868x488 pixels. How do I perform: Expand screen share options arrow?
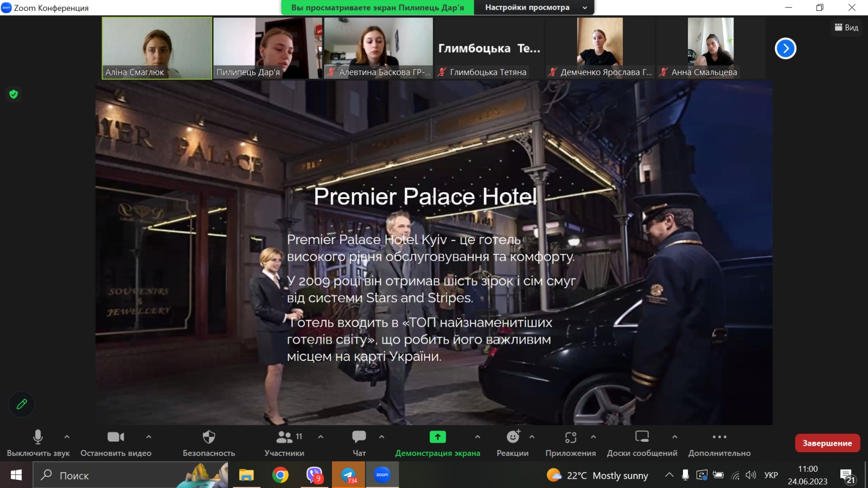pos(477,436)
